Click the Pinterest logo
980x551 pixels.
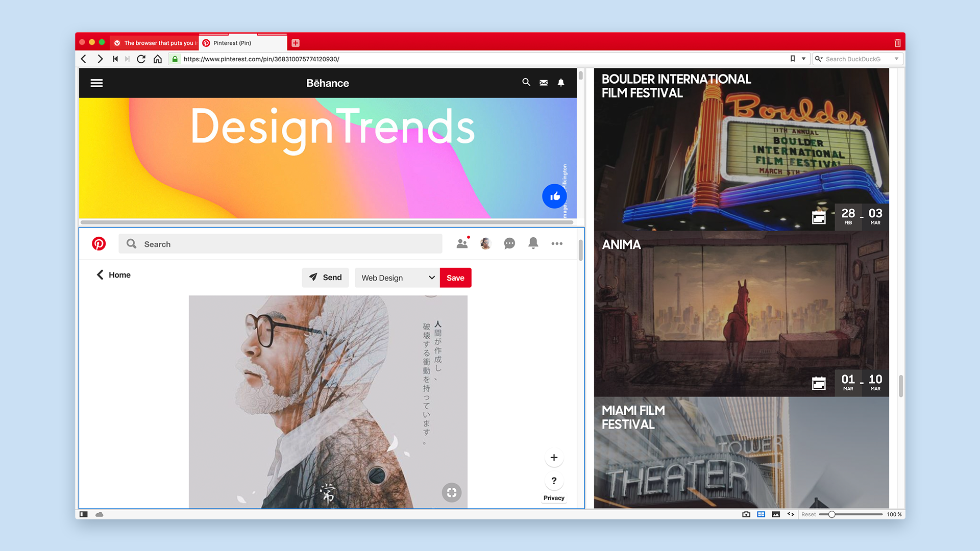[x=99, y=244]
